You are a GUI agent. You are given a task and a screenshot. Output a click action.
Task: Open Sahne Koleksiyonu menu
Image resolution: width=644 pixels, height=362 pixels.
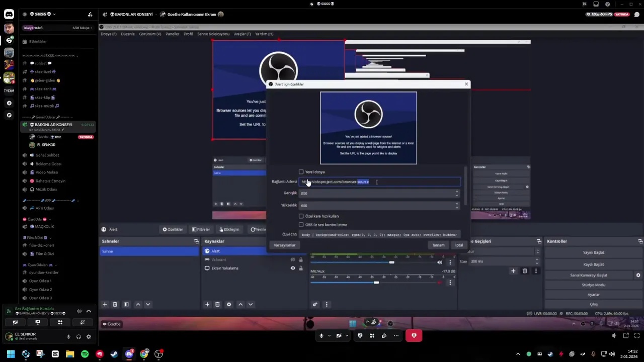click(x=213, y=34)
